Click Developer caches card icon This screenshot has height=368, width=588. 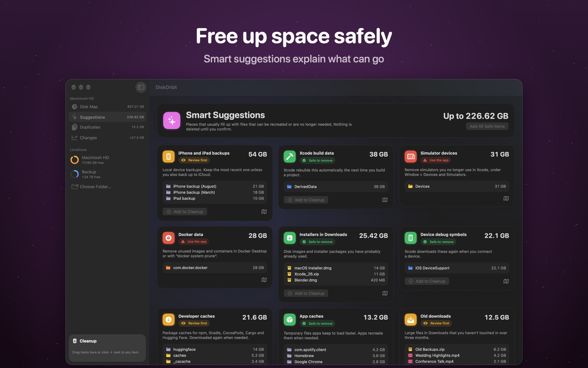click(169, 319)
